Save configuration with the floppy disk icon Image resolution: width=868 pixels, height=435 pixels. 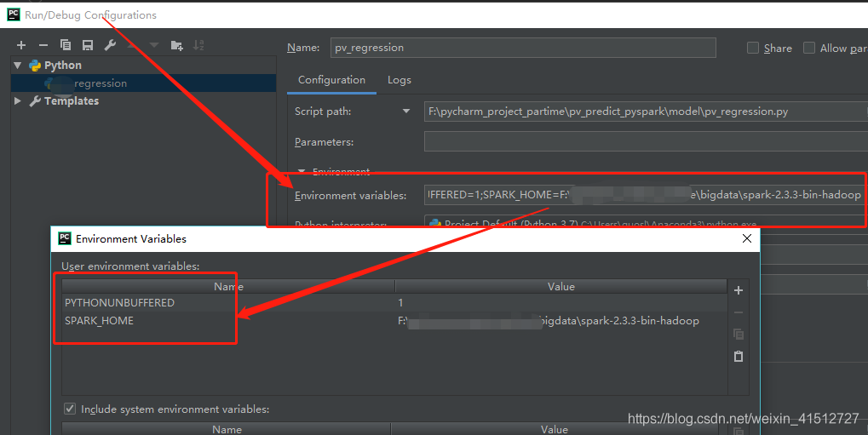click(x=88, y=45)
